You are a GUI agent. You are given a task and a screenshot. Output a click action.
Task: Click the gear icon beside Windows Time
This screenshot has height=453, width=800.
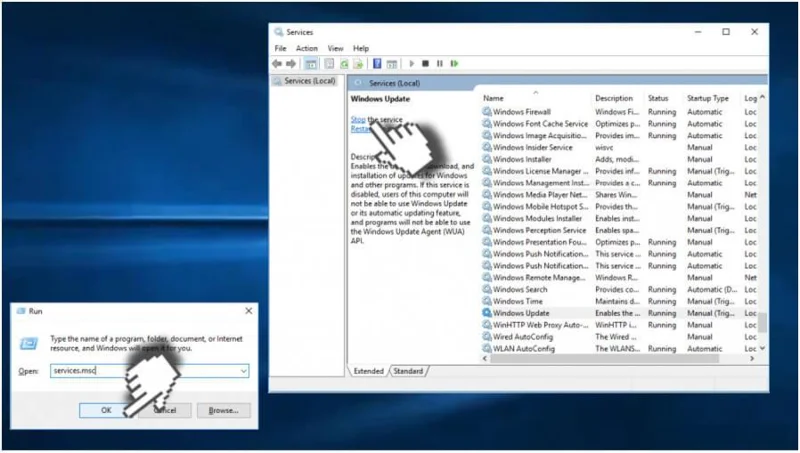tap(487, 301)
